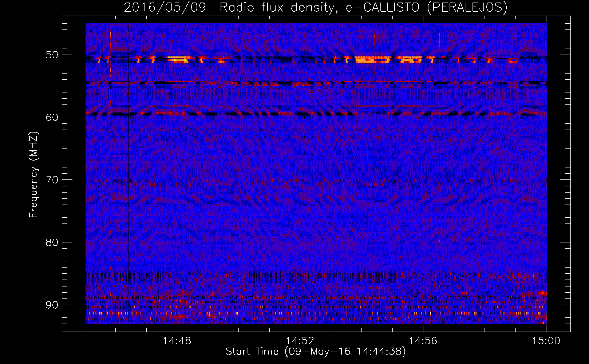Click the 60 MHz frequency tick label

coord(52,117)
